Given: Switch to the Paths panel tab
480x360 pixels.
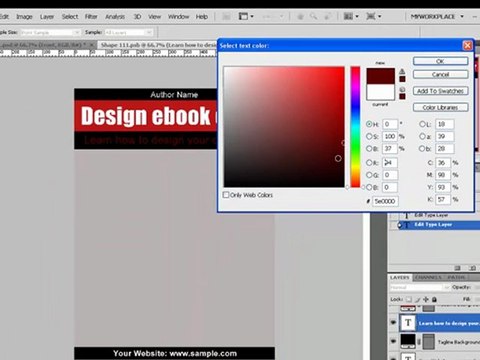Looking at the screenshot, I should tap(456, 277).
